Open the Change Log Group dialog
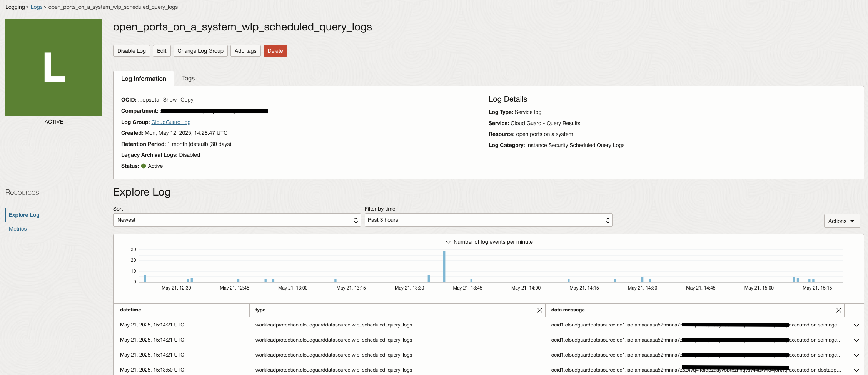The image size is (868, 375). pos(200,50)
